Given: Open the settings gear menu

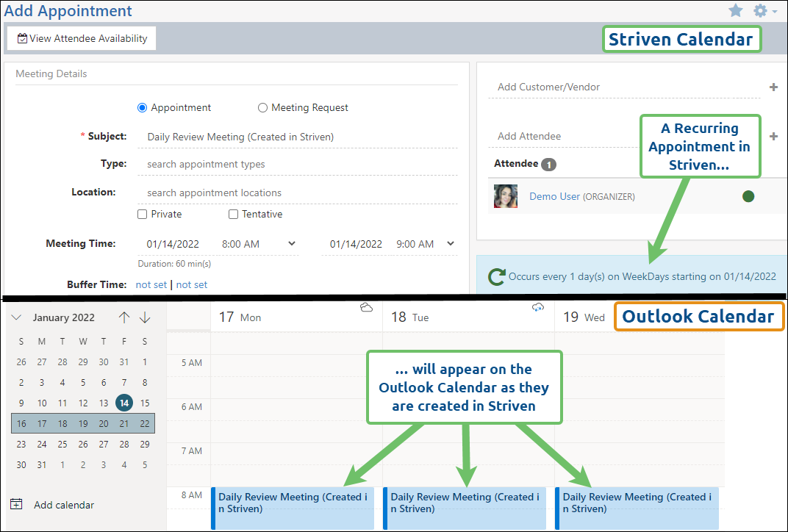Looking at the screenshot, I should coord(764,10).
